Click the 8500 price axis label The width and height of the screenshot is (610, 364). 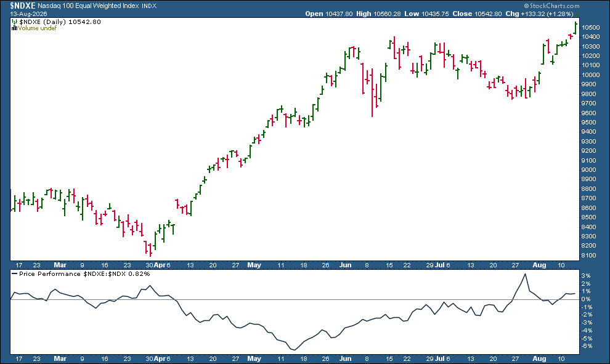[589, 217]
